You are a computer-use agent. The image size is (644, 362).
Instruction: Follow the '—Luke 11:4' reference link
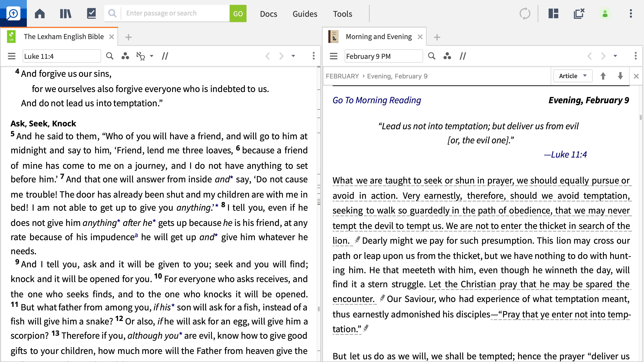565,155
